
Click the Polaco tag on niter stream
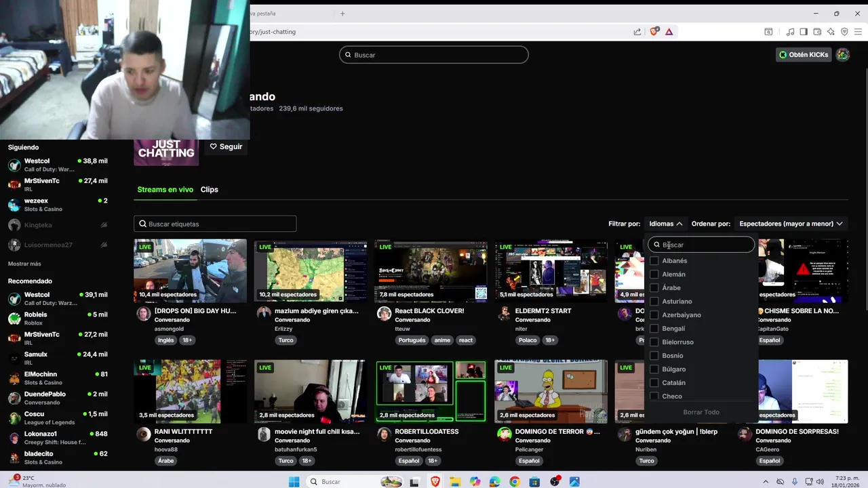[x=528, y=340]
